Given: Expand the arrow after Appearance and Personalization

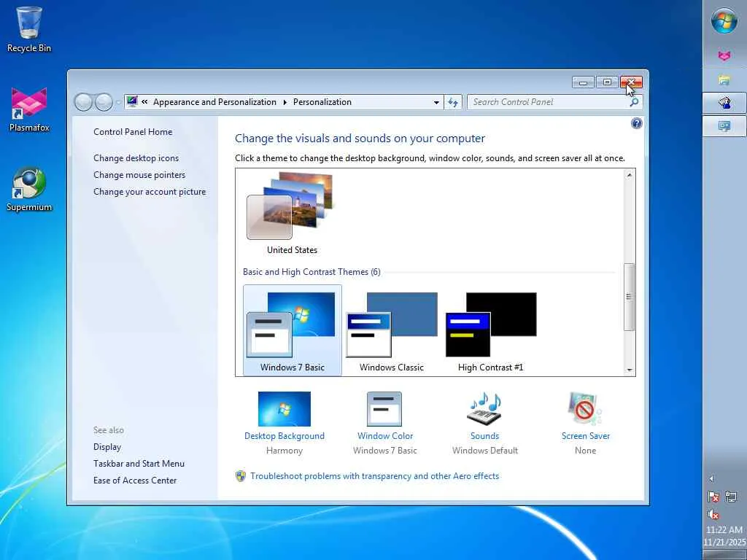Looking at the screenshot, I should click(285, 102).
